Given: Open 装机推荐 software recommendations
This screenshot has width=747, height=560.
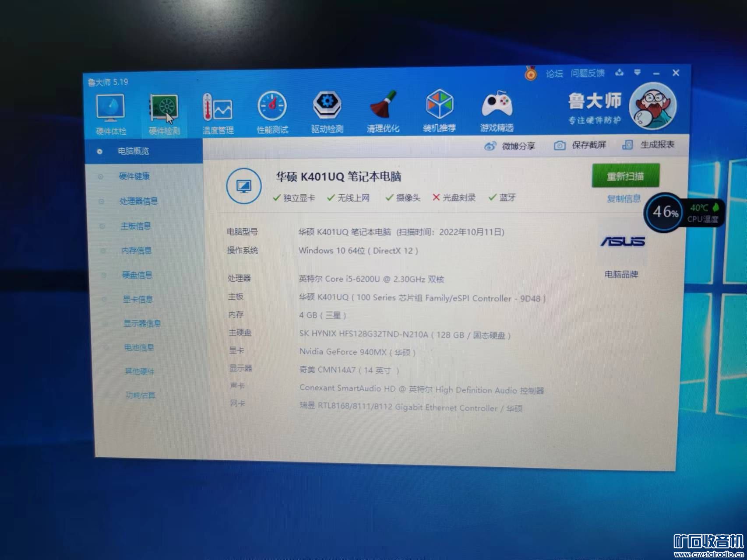Looking at the screenshot, I should [x=439, y=110].
